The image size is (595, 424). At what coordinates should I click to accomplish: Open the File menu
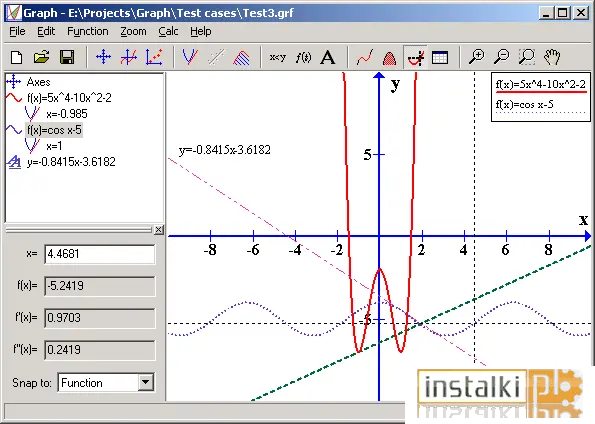pyautogui.click(x=17, y=32)
